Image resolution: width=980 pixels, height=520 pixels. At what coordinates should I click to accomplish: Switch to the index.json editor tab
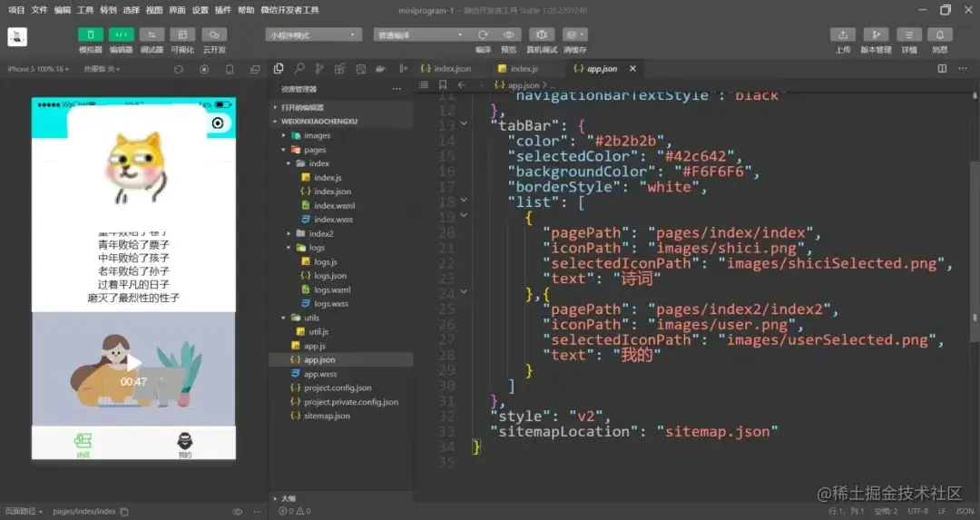point(446,69)
